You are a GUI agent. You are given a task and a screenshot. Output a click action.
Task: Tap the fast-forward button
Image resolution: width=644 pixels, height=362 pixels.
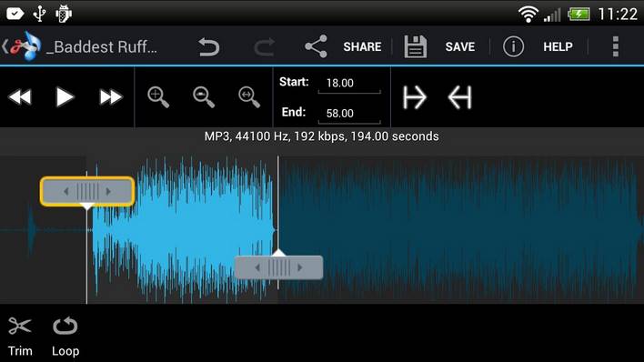(x=110, y=98)
